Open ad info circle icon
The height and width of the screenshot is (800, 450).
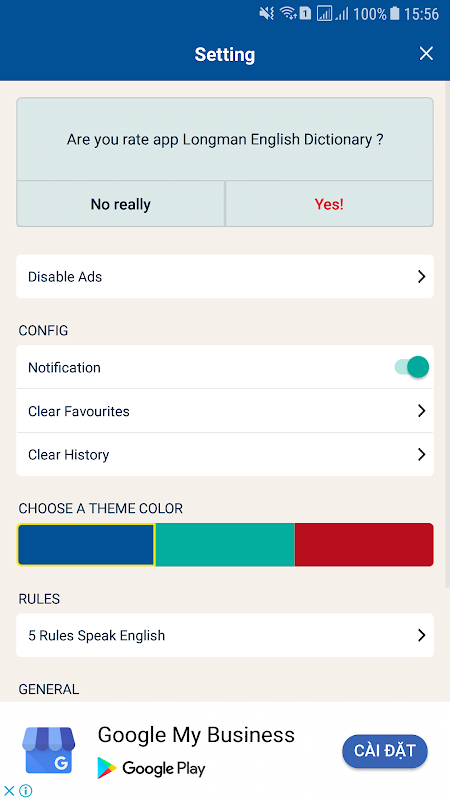point(26,791)
